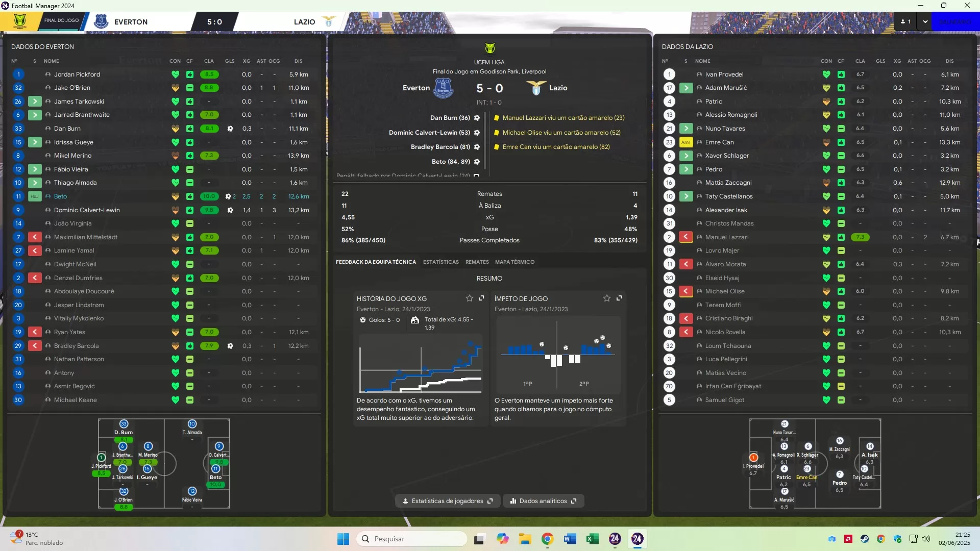980x551 pixels.
Task: Open Dados analíticos button
Action: coord(543,501)
